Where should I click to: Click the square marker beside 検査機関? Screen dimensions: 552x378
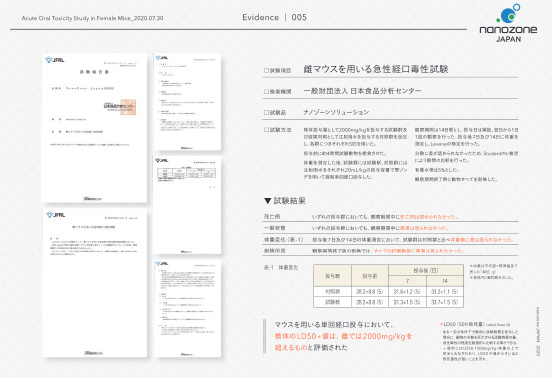point(266,92)
